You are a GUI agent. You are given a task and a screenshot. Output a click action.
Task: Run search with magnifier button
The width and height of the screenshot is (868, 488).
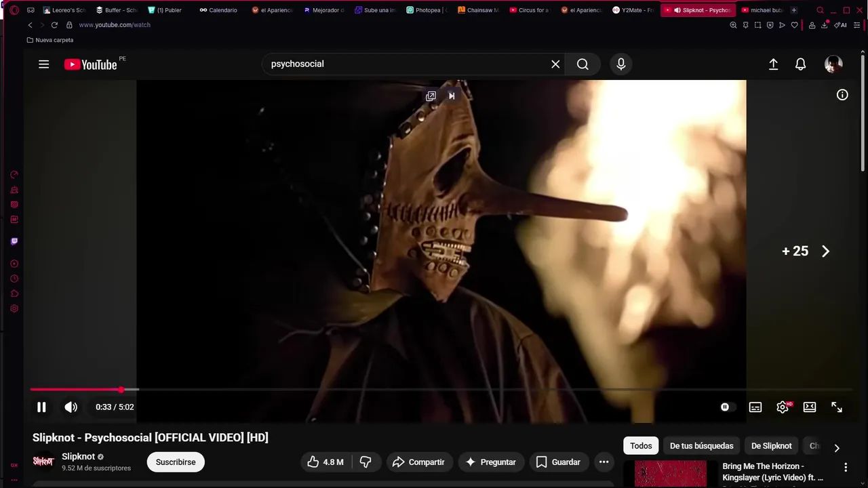coord(583,64)
